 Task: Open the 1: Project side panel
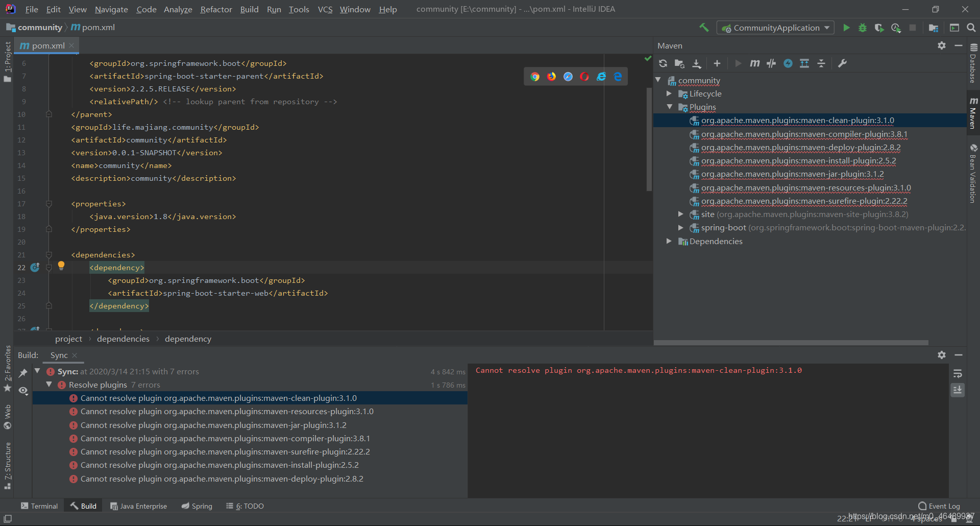click(7, 61)
